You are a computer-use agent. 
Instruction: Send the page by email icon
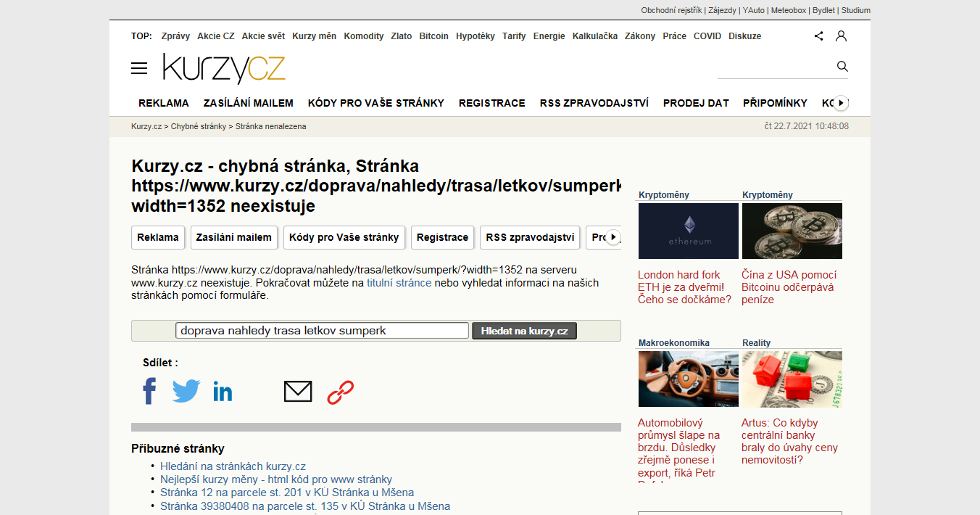[x=298, y=392]
